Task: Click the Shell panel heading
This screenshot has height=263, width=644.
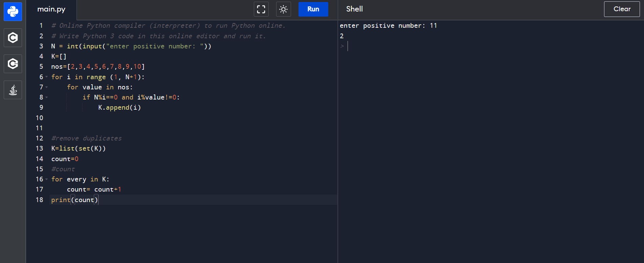Action: [354, 9]
